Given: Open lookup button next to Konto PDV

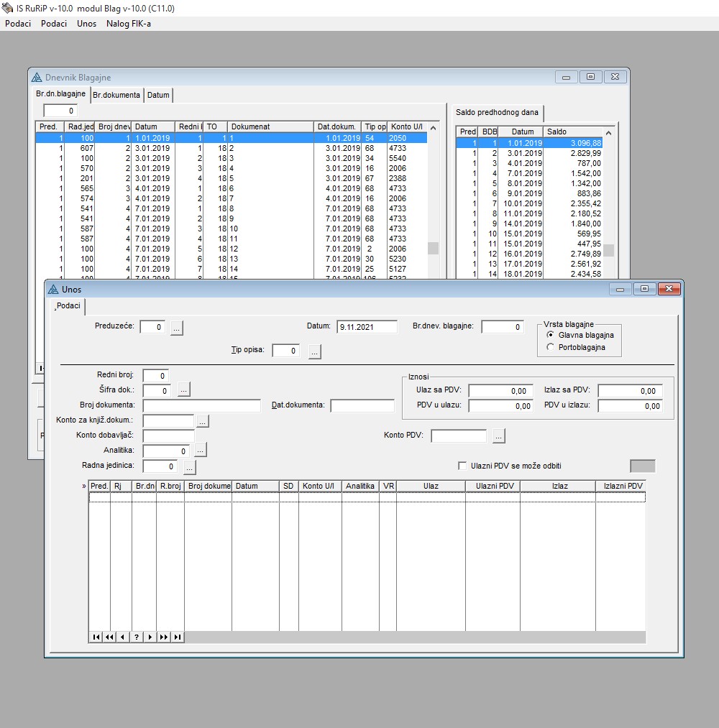Looking at the screenshot, I should click(x=499, y=436).
